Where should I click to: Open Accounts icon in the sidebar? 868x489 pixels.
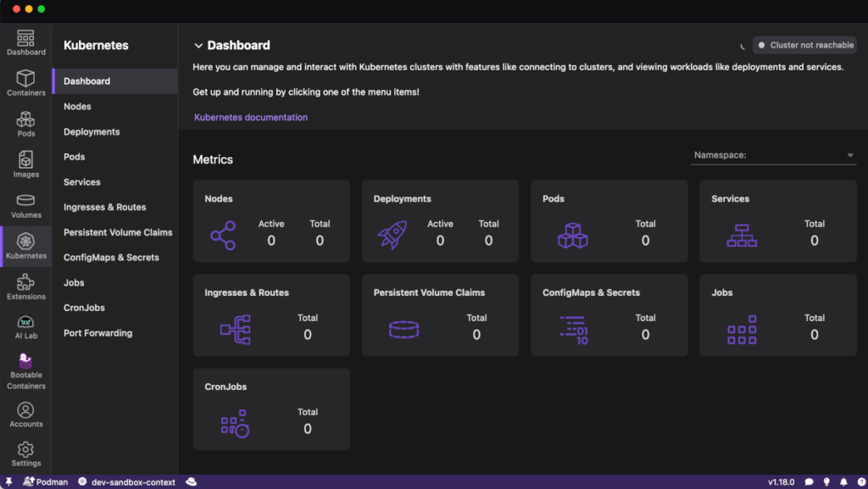pyautogui.click(x=26, y=414)
